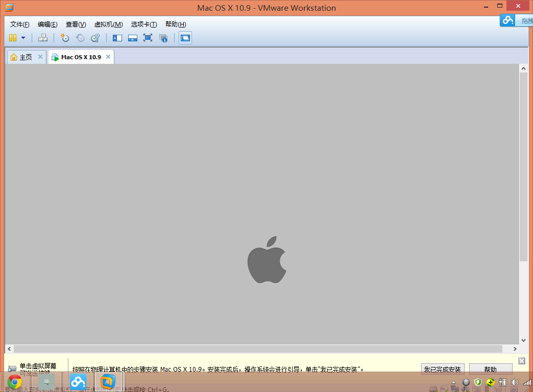Select the Mac OS X 10.9 tab
Viewport: 533px width, 392px height.
(x=81, y=57)
